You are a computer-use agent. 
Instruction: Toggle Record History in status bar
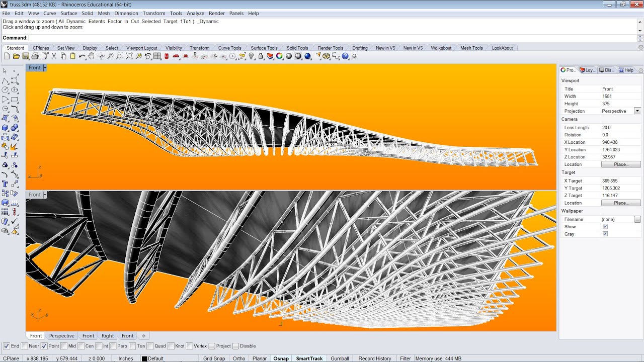[375, 358]
